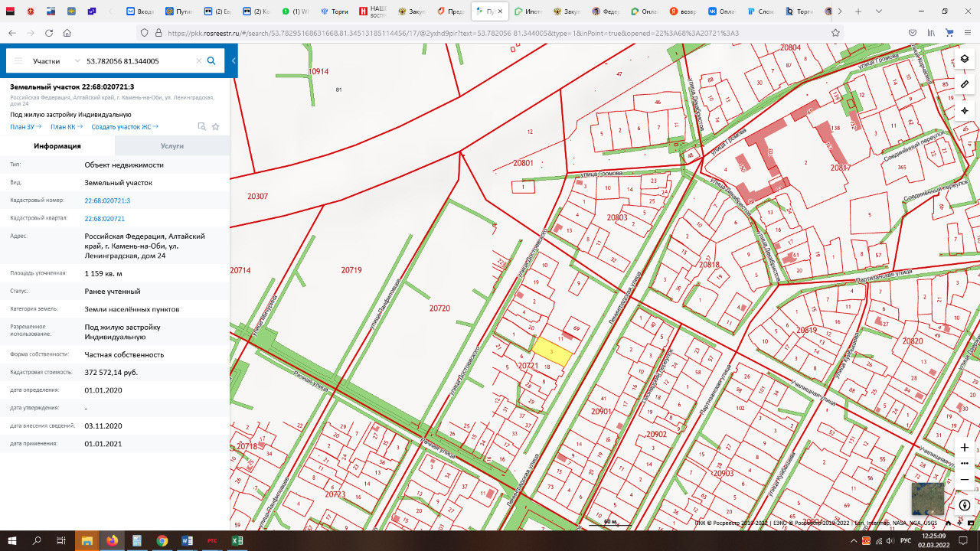Screen dimensions: 980x551
Task: Open the hamburger menu in search bar
Action: 18,61
